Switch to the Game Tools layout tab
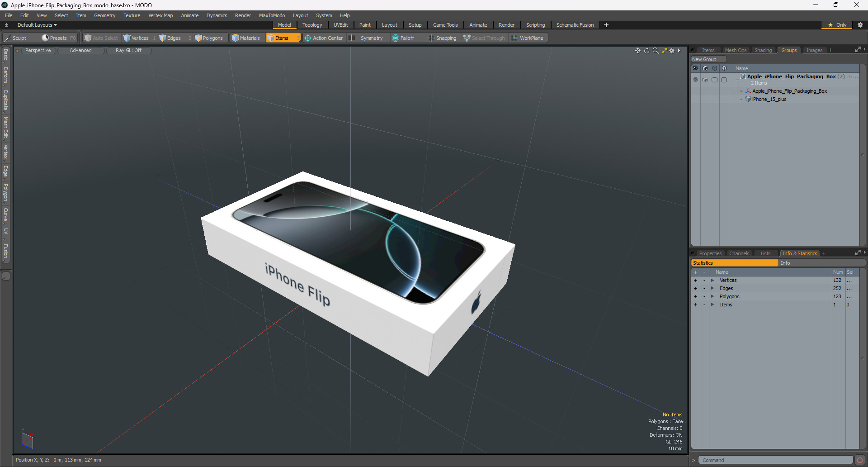The width and height of the screenshot is (868, 467). pyautogui.click(x=445, y=25)
